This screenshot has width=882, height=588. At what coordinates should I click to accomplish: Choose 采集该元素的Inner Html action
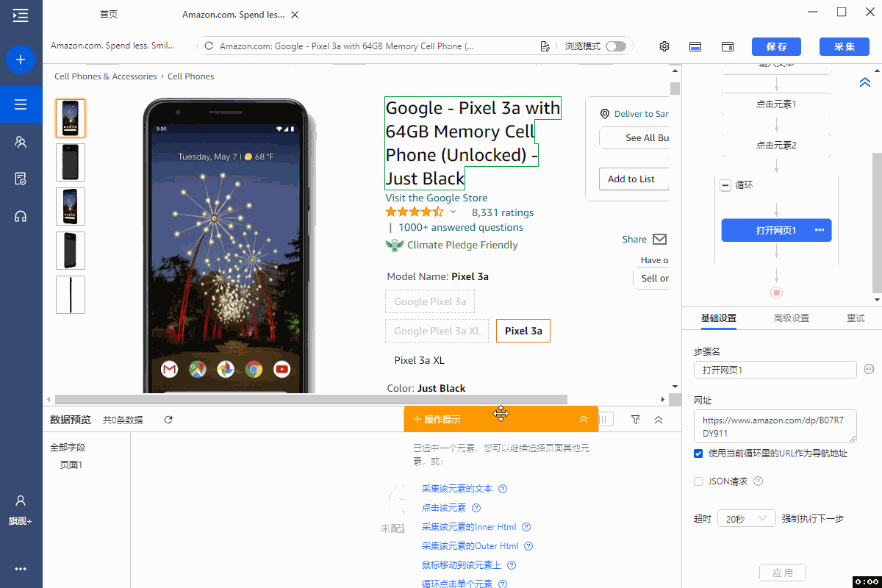469,527
